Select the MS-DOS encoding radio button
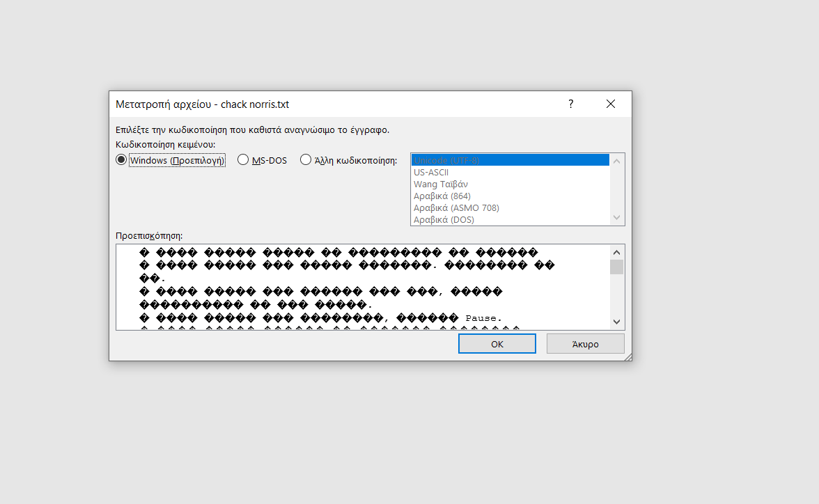The height and width of the screenshot is (504, 819). (x=243, y=160)
